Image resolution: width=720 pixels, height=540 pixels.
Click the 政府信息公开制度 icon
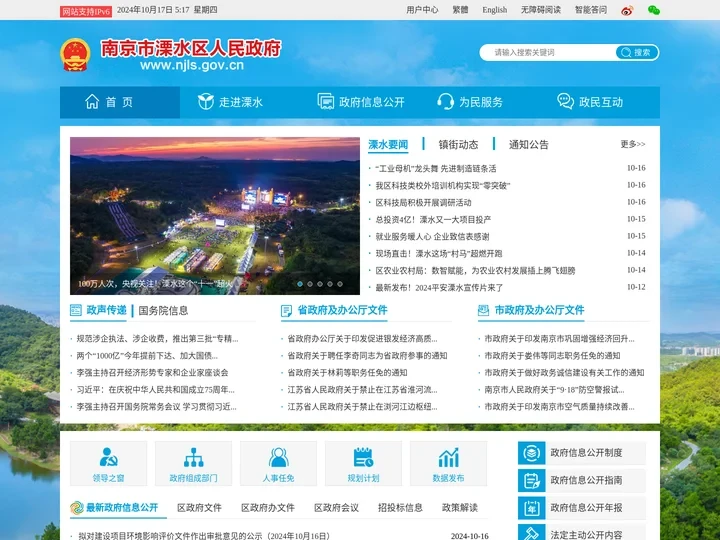(x=532, y=453)
